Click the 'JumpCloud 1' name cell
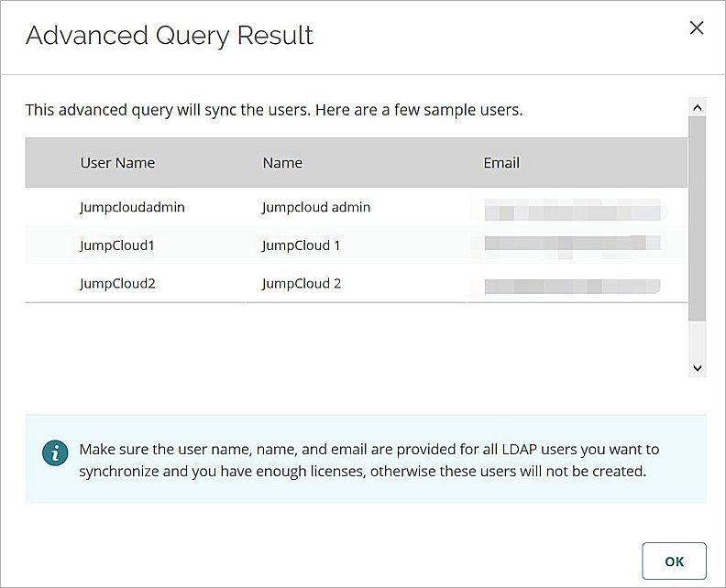Viewport: 726px width, 588px height. [x=301, y=245]
